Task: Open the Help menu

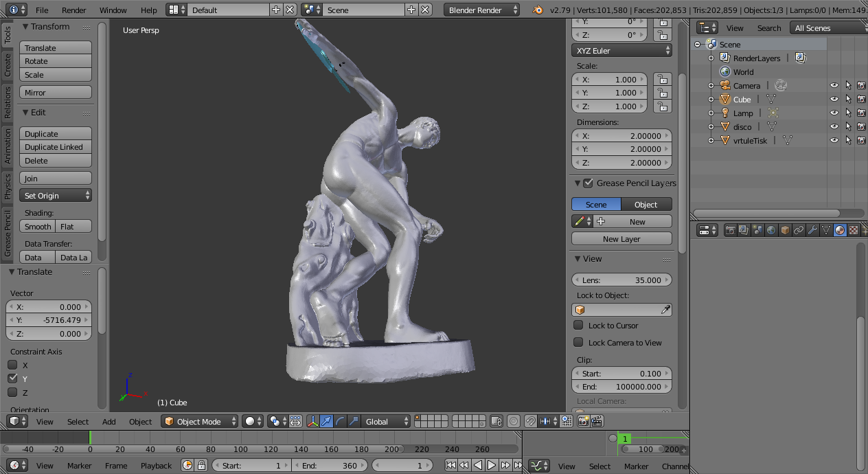Action: click(x=148, y=10)
